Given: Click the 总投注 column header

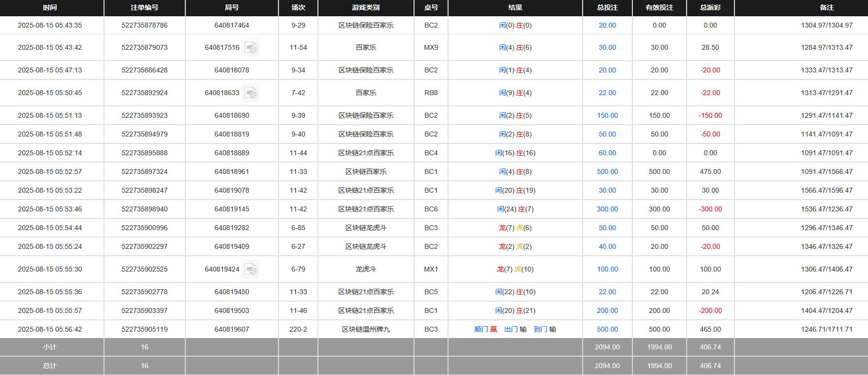Looking at the screenshot, I should click(x=607, y=7).
